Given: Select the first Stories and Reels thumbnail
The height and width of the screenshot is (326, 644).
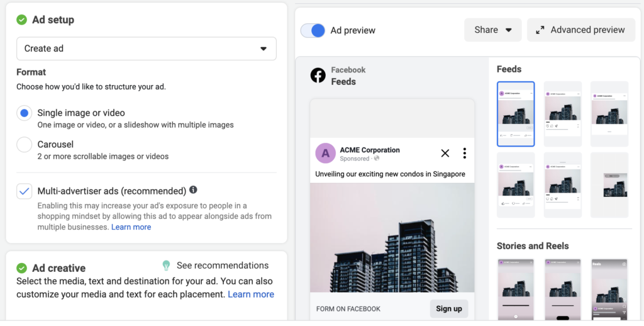Looking at the screenshot, I should [516, 289].
